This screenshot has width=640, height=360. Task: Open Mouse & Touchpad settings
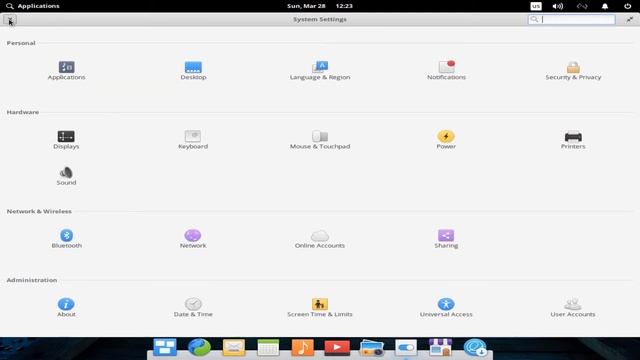click(320, 140)
